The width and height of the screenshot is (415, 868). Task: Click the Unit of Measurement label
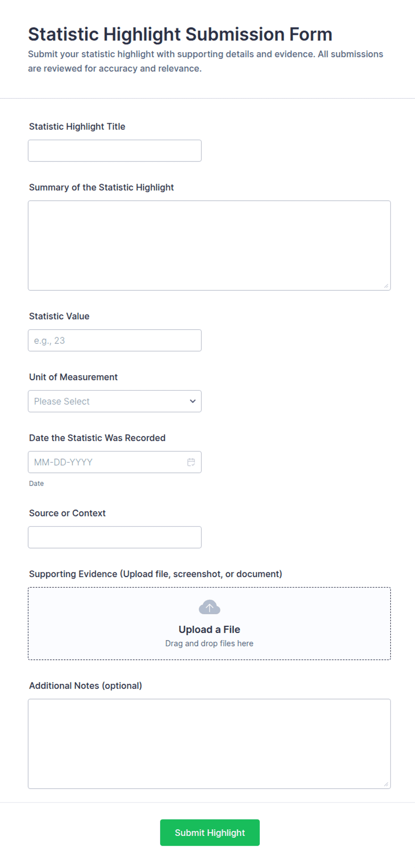point(73,377)
